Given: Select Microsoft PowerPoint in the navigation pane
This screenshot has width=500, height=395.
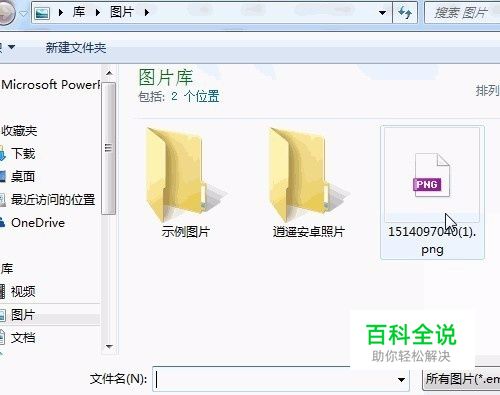Looking at the screenshot, I should [50, 85].
